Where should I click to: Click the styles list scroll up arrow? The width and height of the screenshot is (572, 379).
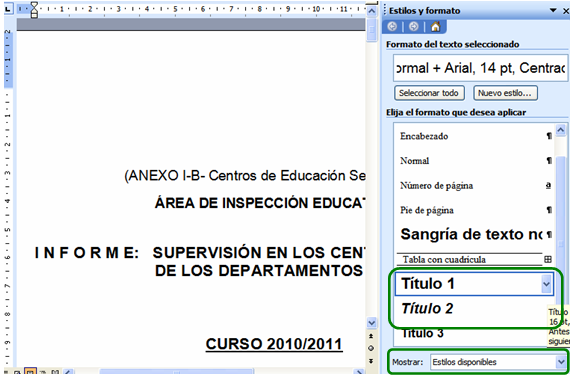point(561,130)
